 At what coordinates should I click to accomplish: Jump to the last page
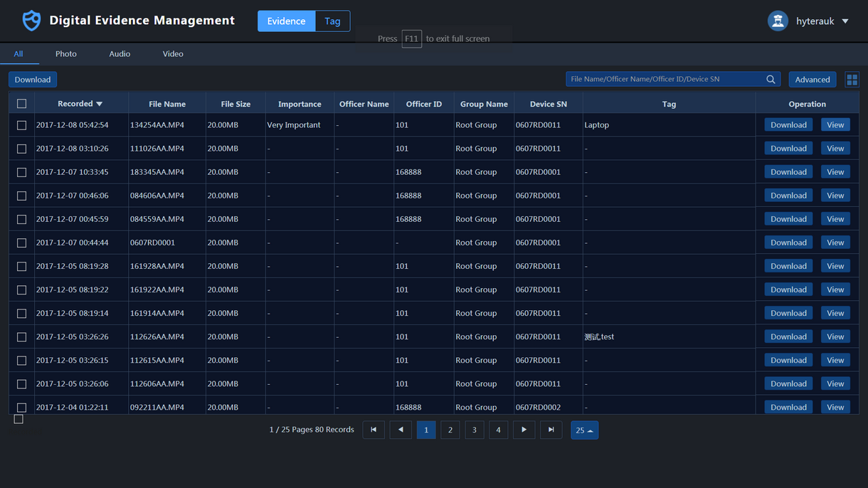(551, 430)
